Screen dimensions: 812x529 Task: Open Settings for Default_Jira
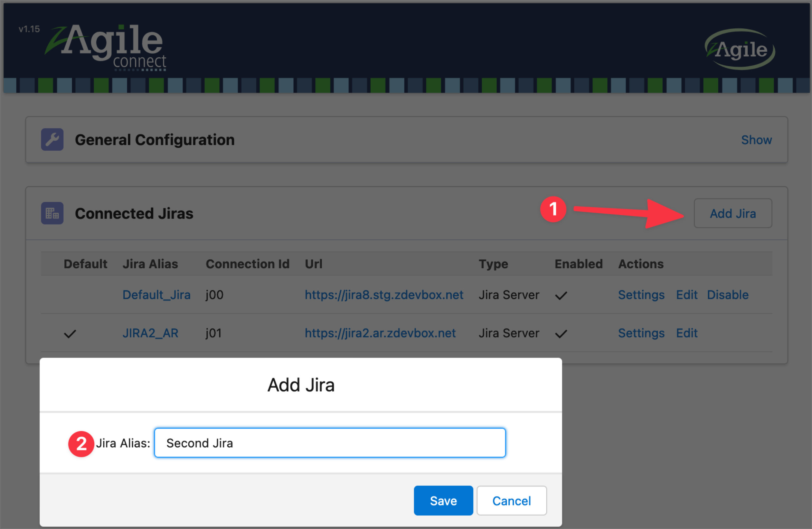tap(641, 295)
